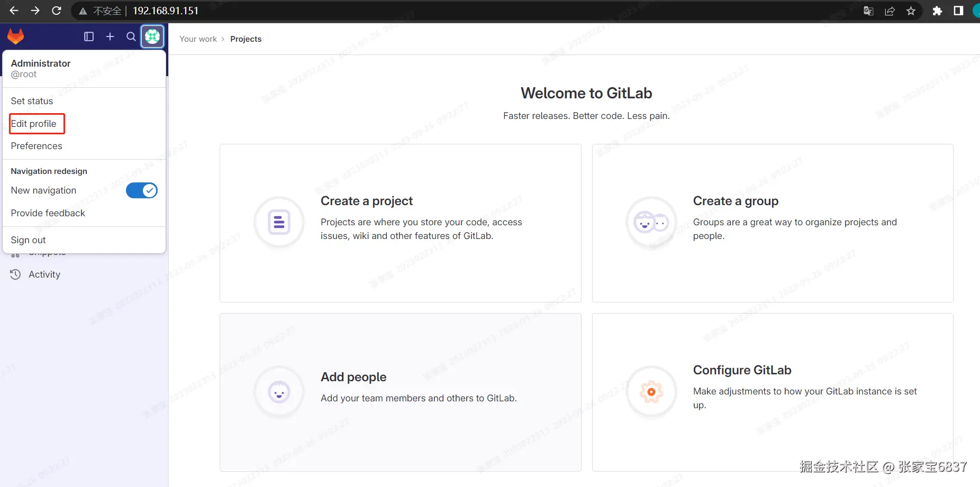Image resolution: width=980 pixels, height=487 pixels.
Task: Click the 'Faster releases. Better code. Less pain.' tagline
Action: [x=586, y=116]
